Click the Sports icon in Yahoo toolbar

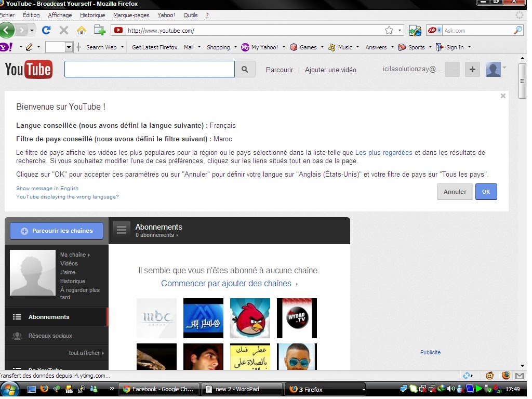[x=402, y=47]
